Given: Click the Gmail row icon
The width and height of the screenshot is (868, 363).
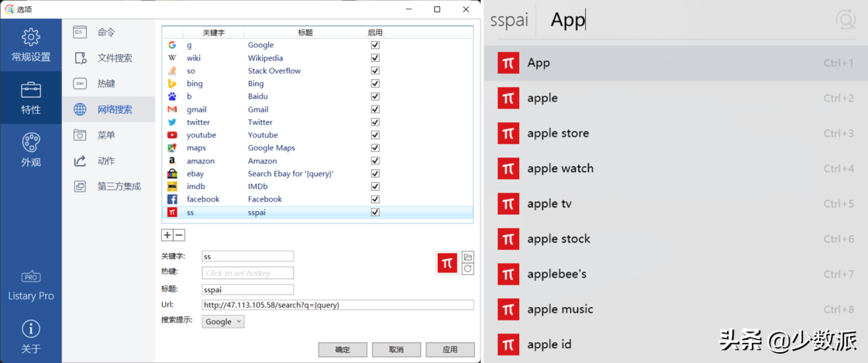Looking at the screenshot, I should 172,109.
